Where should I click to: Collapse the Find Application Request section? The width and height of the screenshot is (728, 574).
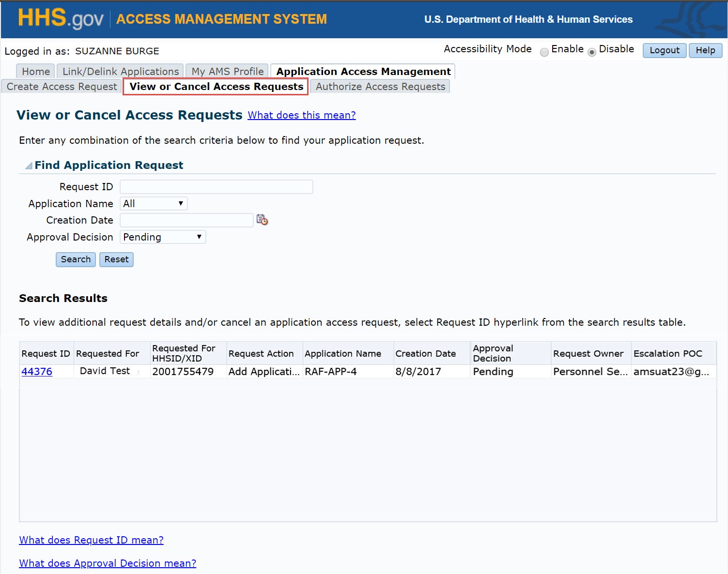29,166
